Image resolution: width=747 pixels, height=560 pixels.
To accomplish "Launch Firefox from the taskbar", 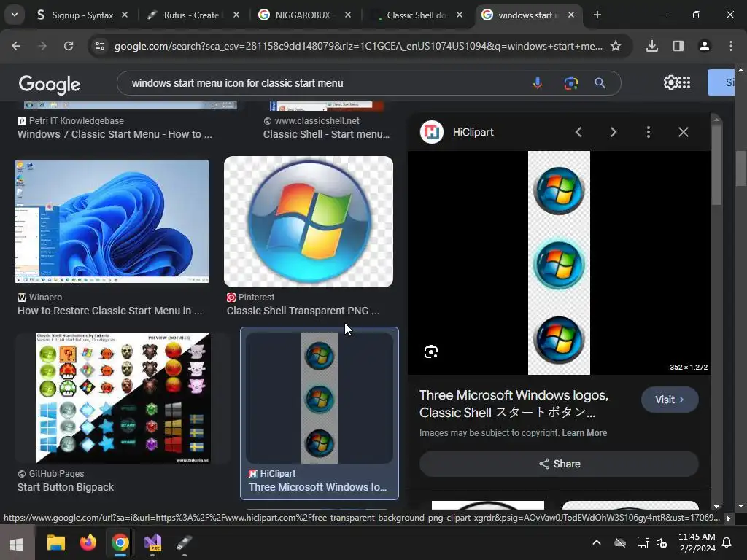I will [x=88, y=542].
